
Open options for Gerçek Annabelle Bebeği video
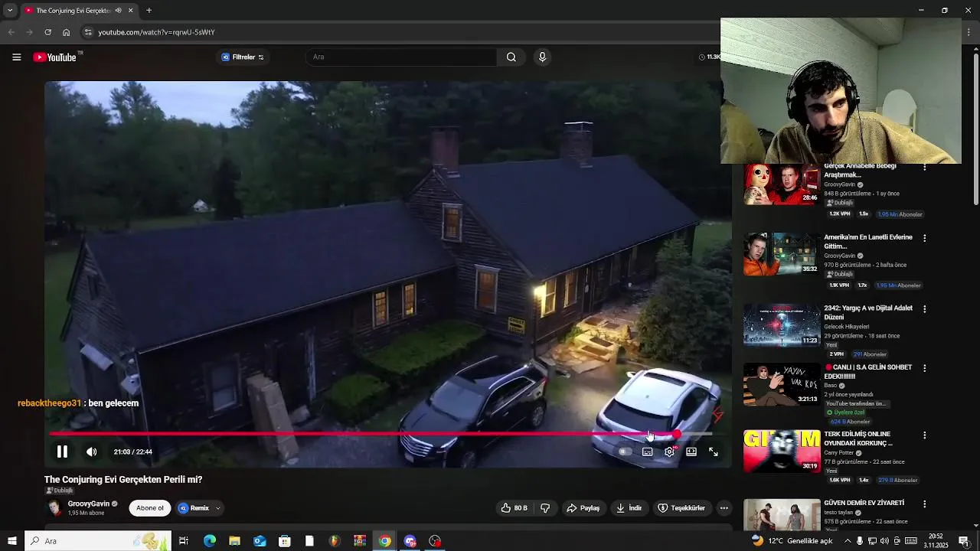click(925, 167)
